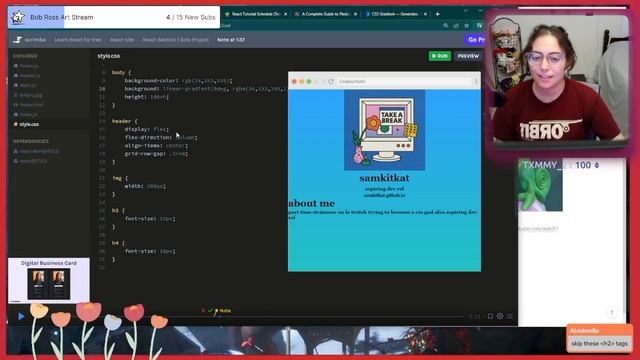Open a new browser tab with plus
Image resolution: width=640 pixels, height=360 pixels.
[x=438, y=14]
